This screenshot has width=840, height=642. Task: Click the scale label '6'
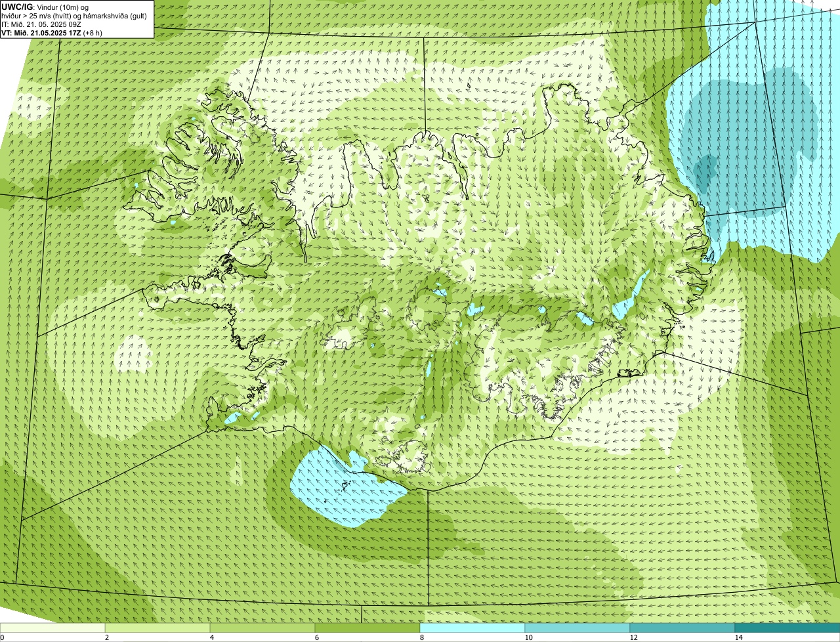coord(316,637)
